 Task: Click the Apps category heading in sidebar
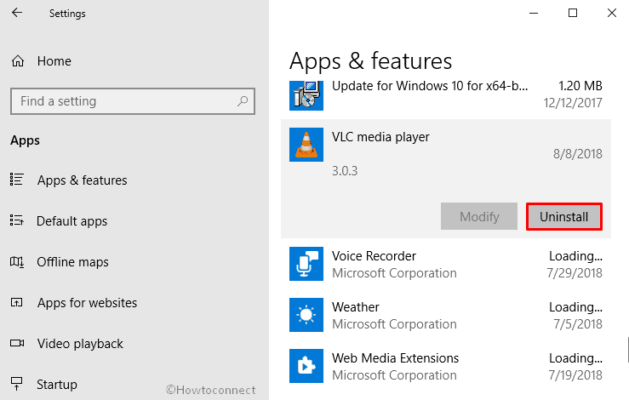tap(25, 140)
